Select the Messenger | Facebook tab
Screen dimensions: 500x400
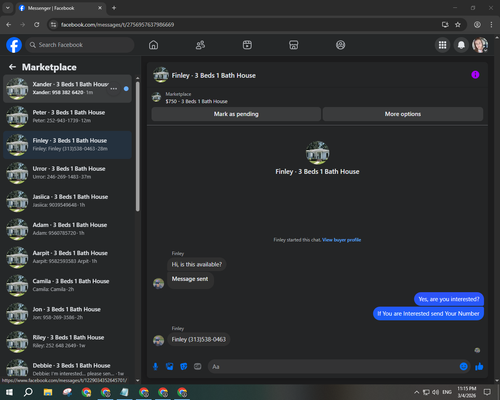pyautogui.click(x=61, y=8)
